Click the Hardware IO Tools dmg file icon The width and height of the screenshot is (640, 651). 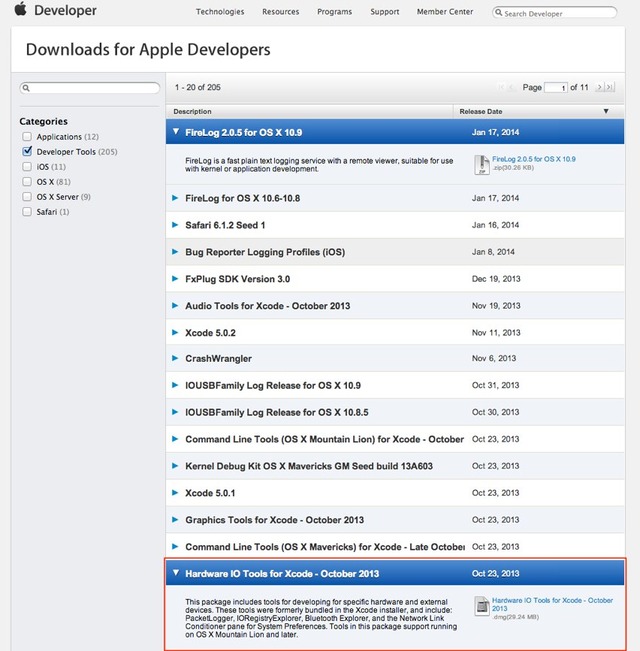click(482, 606)
